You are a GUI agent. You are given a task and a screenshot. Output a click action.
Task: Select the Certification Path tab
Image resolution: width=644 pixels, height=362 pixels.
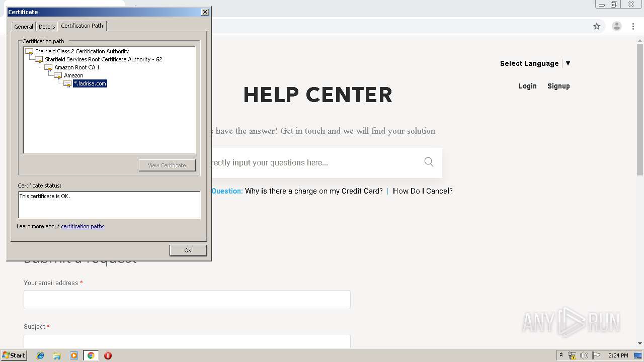pyautogui.click(x=82, y=26)
